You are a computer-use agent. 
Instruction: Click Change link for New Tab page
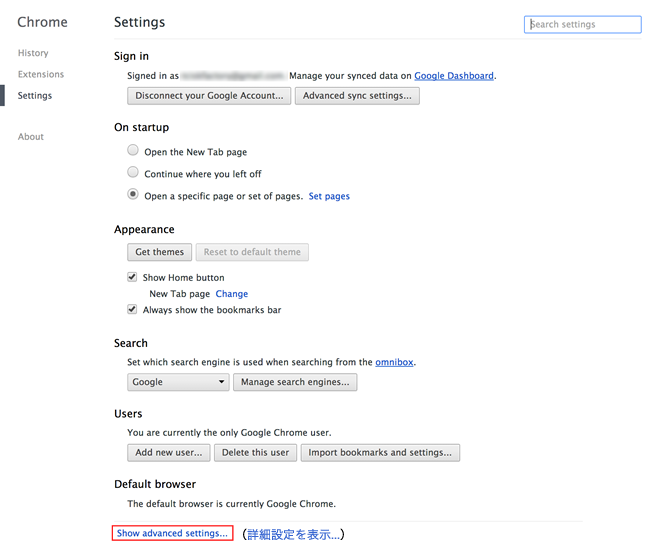[232, 294]
